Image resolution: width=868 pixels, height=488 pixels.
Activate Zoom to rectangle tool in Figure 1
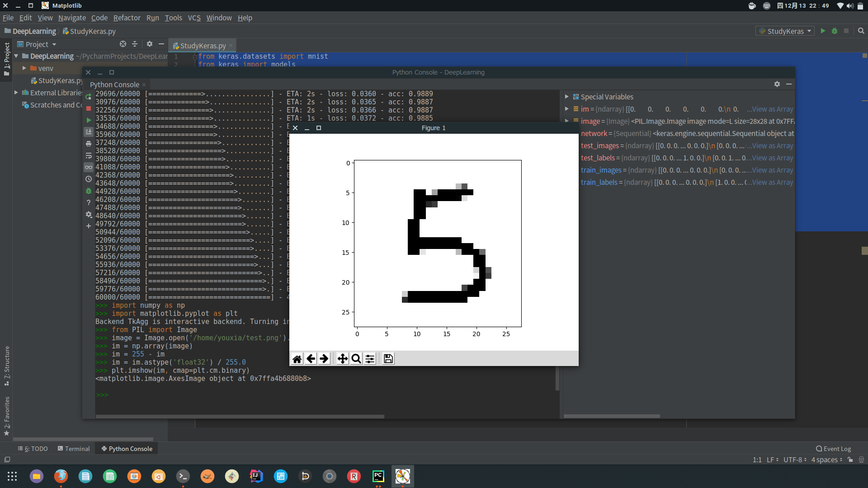coord(356,359)
